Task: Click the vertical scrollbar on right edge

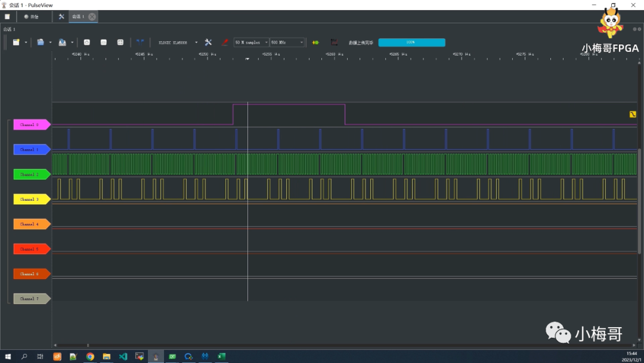Action: pos(639,201)
